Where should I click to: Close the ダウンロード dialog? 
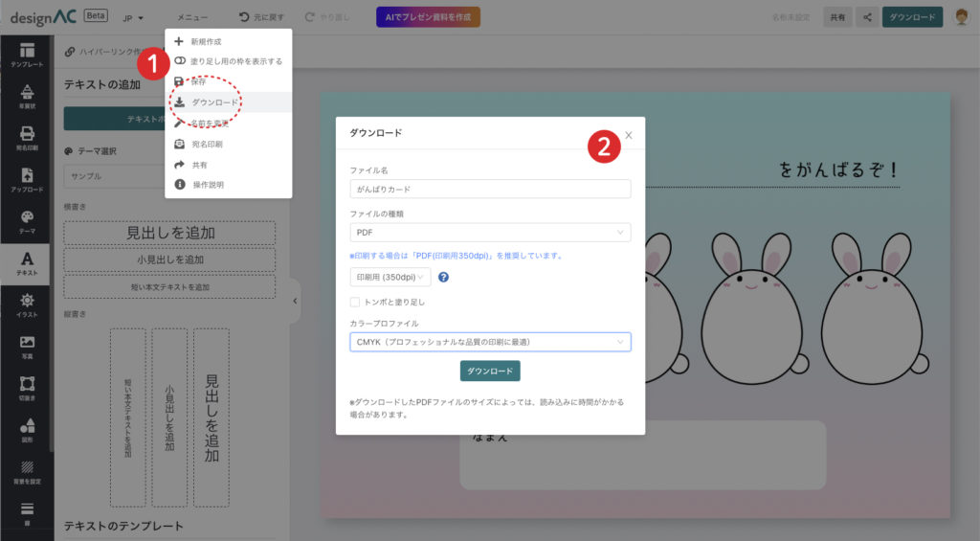coord(629,135)
